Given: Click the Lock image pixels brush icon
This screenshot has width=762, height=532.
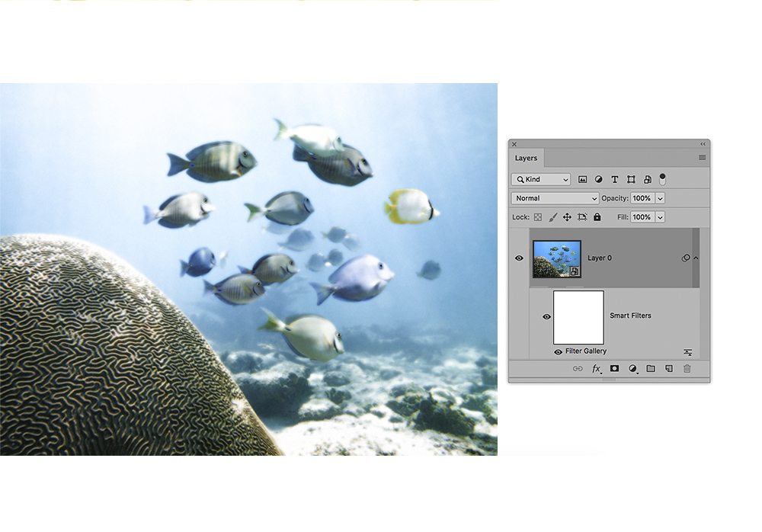Looking at the screenshot, I should point(553,217).
